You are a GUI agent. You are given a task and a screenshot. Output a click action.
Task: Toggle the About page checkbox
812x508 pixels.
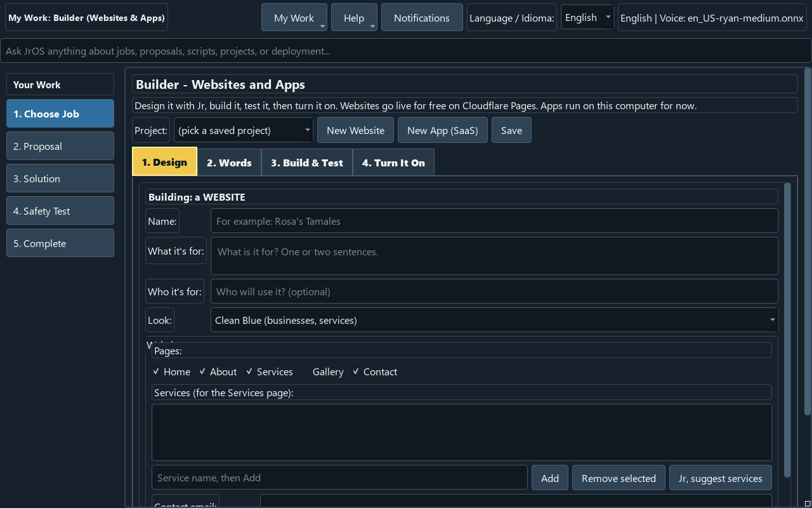[x=218, y=371]
